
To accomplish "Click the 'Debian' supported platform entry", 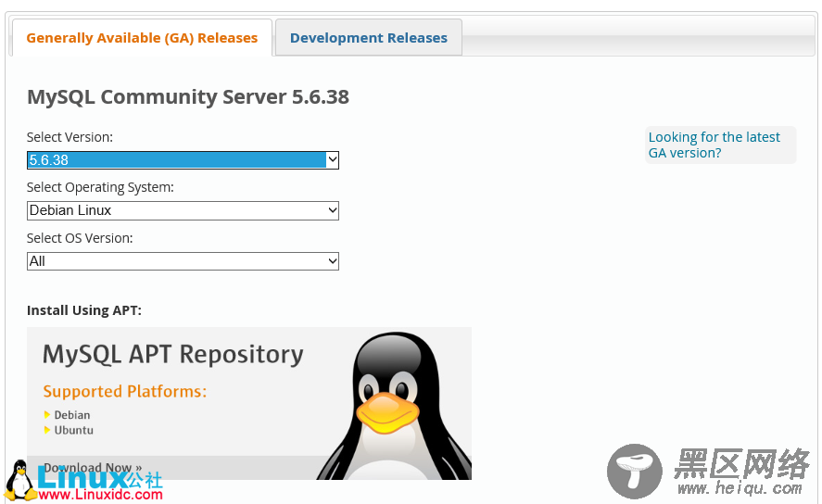I will coord(72,415).
